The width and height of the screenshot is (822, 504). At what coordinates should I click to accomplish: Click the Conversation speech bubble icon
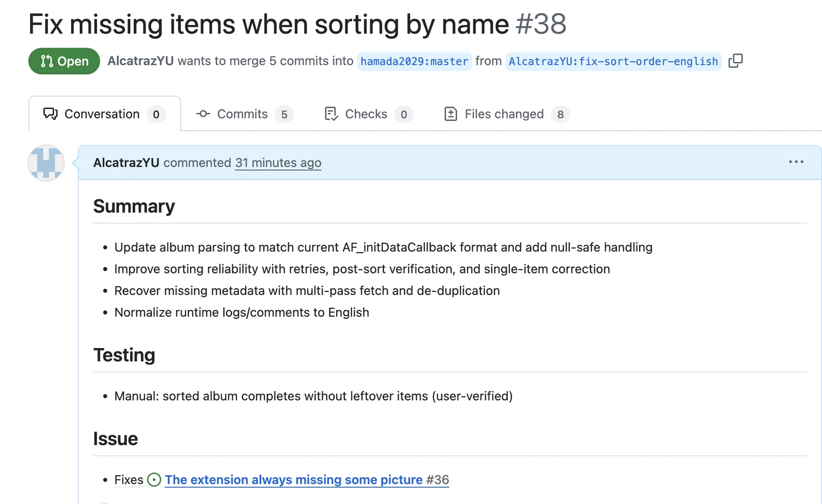click(x=50, y=114)
